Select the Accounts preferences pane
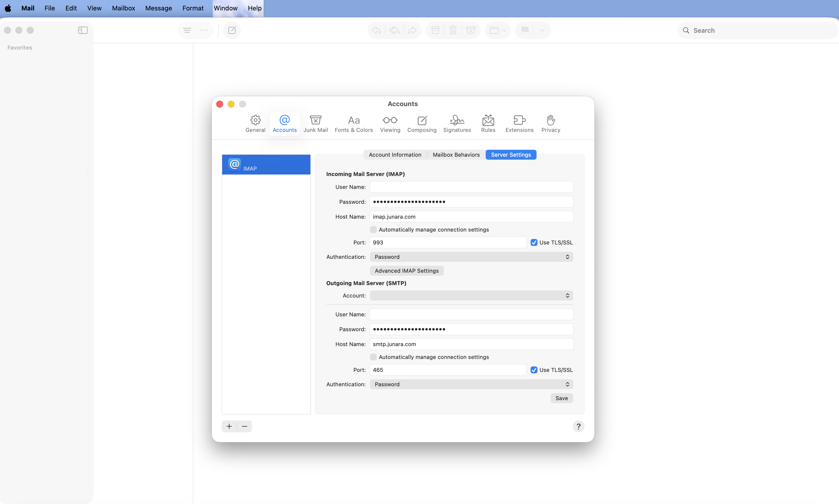This screenshot has width=839, height=504. coord(285,124)
